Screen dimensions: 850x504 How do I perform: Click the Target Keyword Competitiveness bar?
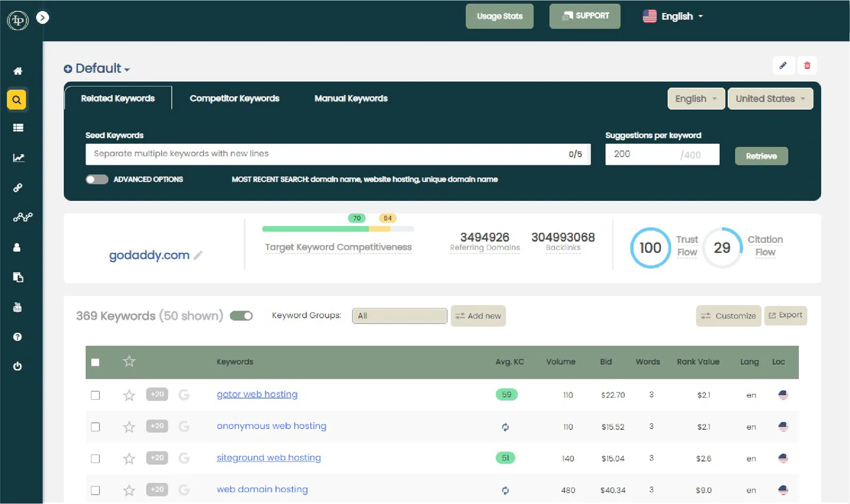[x=338, y=229]
